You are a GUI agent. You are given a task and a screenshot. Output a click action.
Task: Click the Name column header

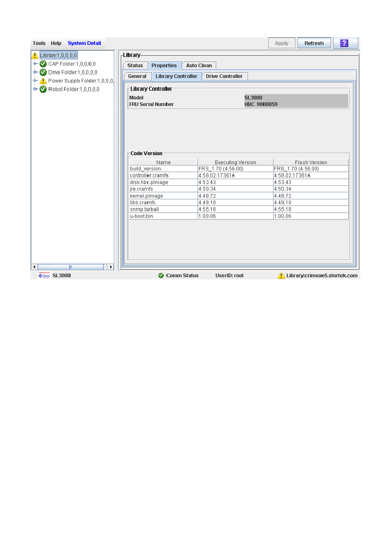pyautogui.click(x=163, y=163)
